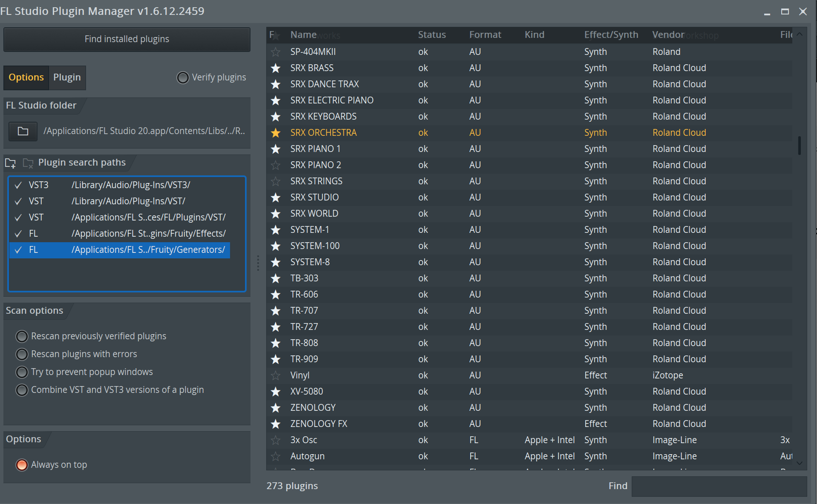Select the TR-909 plugin row
Screen dimensions: 817x504
[x=529, y=359]
